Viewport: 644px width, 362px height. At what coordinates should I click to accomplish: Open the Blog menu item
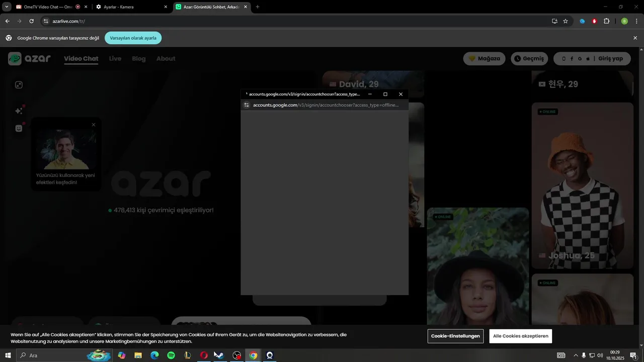(x=139, y=59)
